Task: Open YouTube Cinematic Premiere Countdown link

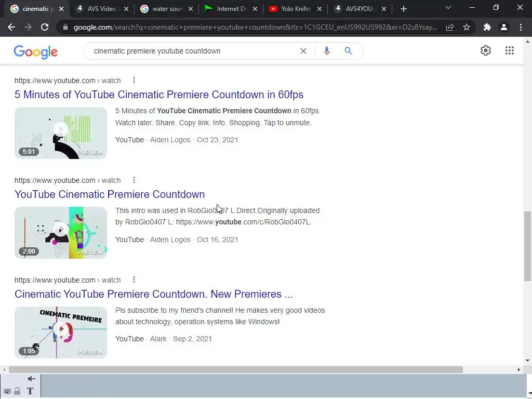Action: click(110, 194)
